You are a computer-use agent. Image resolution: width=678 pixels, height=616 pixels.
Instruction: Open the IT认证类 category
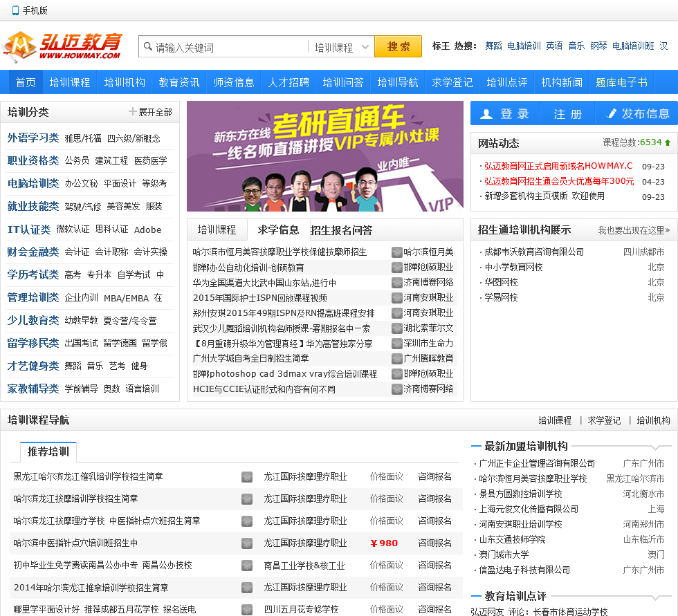pyautogui.click(x=28, y=230)
